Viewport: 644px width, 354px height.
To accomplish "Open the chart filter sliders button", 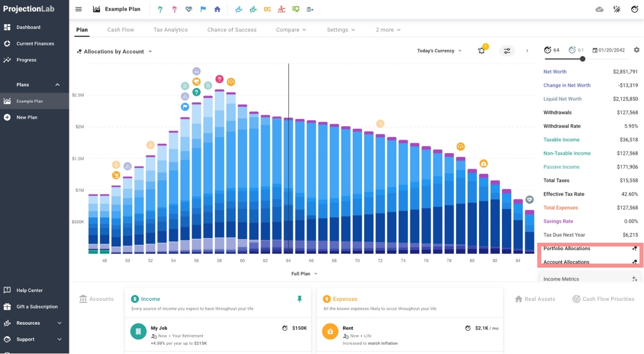I will pyautogui.click(x=507, y=51).
